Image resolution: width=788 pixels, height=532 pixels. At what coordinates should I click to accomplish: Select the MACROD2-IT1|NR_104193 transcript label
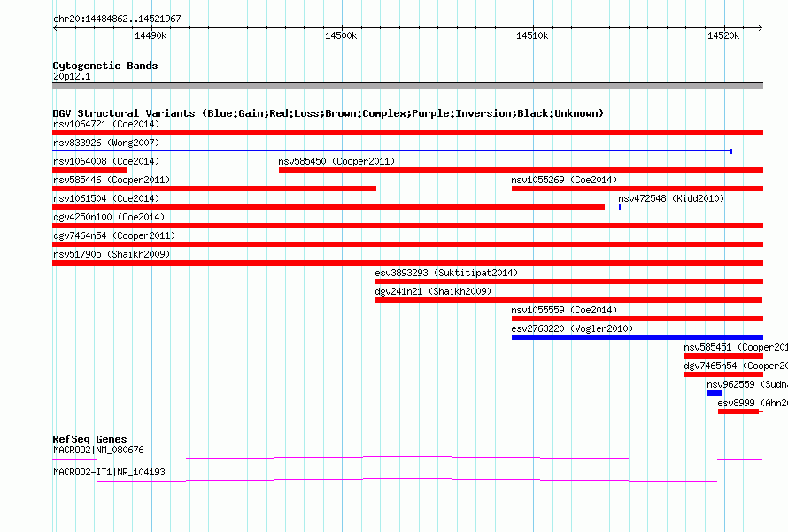109,472
